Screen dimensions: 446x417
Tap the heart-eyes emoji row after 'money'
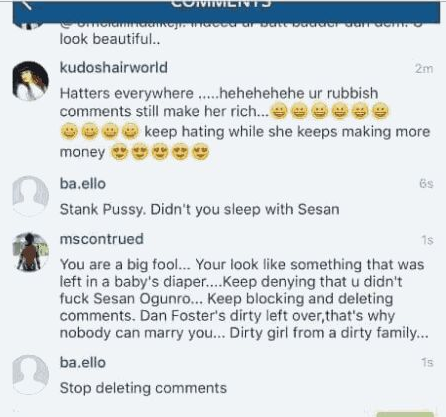pos(160,152)
